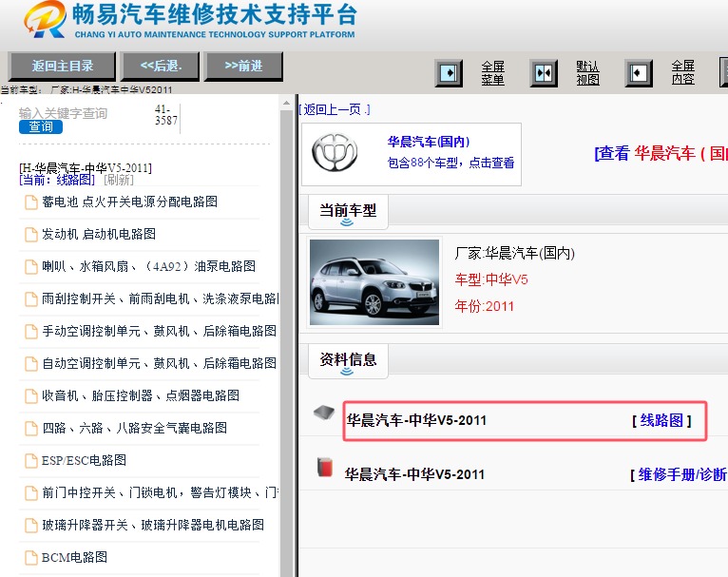Open ESP/ESC电路图 item

coord(84,460)
